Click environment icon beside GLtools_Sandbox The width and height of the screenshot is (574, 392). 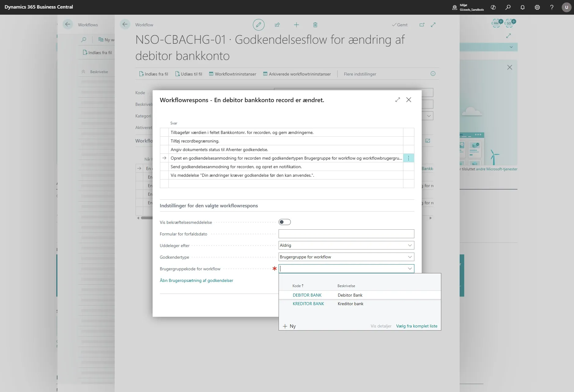click(455, 7)
